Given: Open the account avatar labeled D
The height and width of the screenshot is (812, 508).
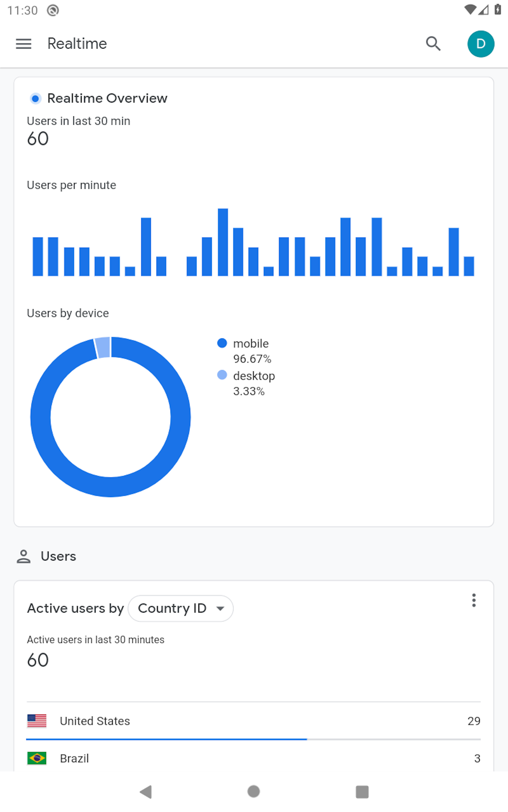Looking at the screenshot, I should point(481,44).
